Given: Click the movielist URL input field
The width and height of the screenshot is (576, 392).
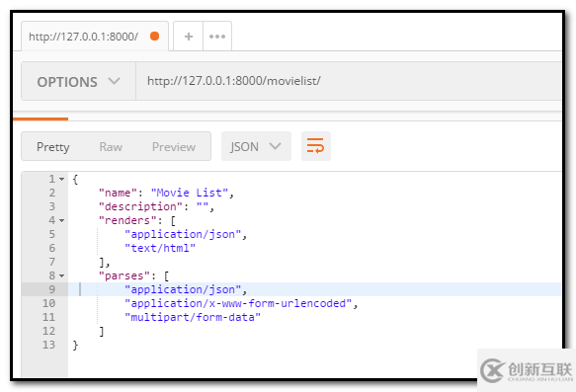Looking at the screenshot, I should coord(348,81).
